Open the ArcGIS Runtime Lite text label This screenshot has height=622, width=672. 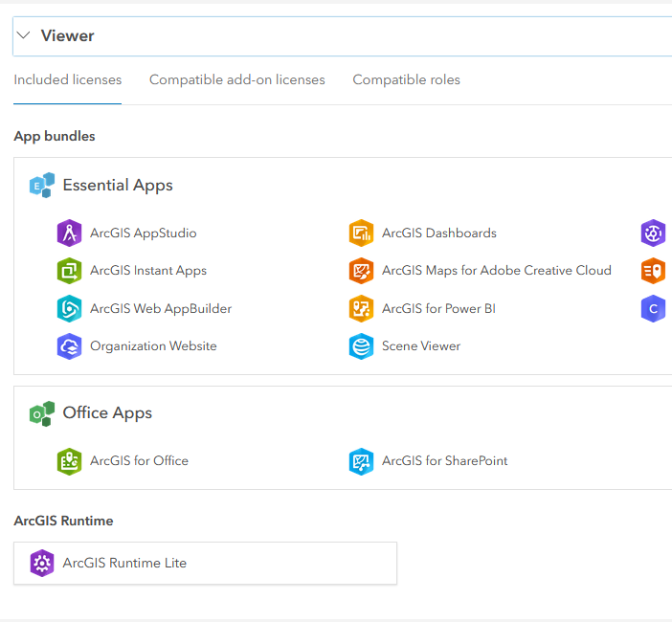pyautogui.click(x=124, y=564)
